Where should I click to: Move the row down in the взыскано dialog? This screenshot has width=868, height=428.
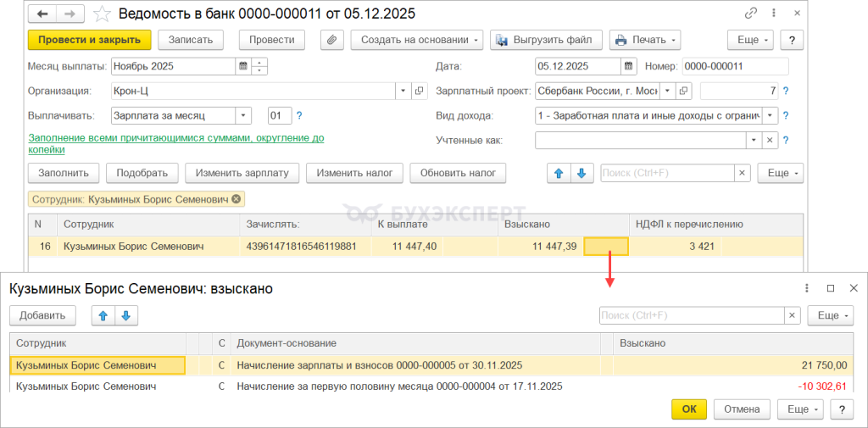click(x=125, y=315)
